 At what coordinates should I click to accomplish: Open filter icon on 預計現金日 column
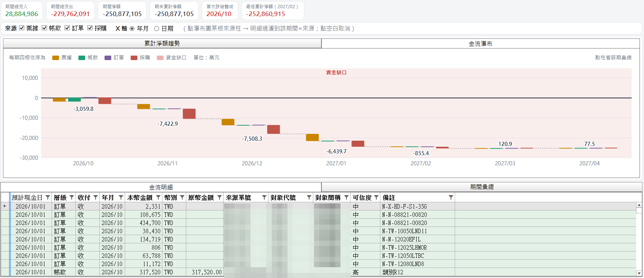pos(48,197)
